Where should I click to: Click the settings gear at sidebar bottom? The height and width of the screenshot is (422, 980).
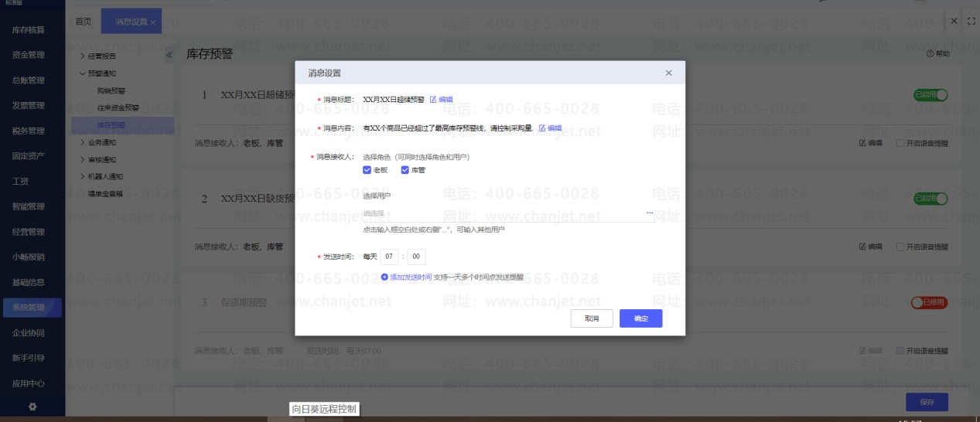click(32, 407)
